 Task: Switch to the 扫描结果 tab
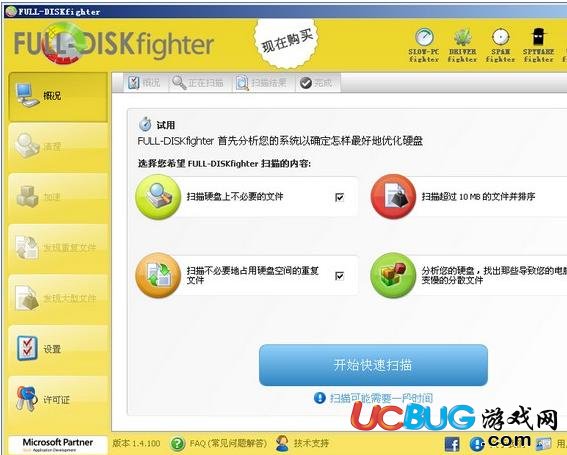262,83
